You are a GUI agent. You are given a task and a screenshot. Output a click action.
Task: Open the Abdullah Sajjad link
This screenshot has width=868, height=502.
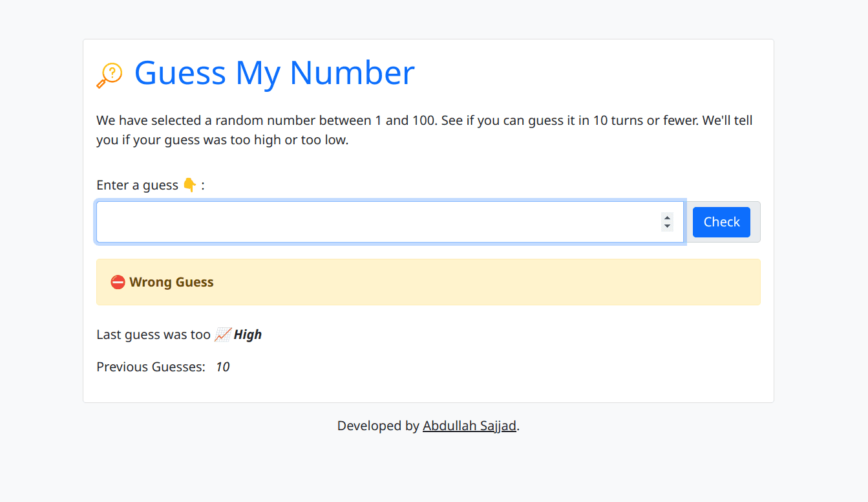[469, 426]
